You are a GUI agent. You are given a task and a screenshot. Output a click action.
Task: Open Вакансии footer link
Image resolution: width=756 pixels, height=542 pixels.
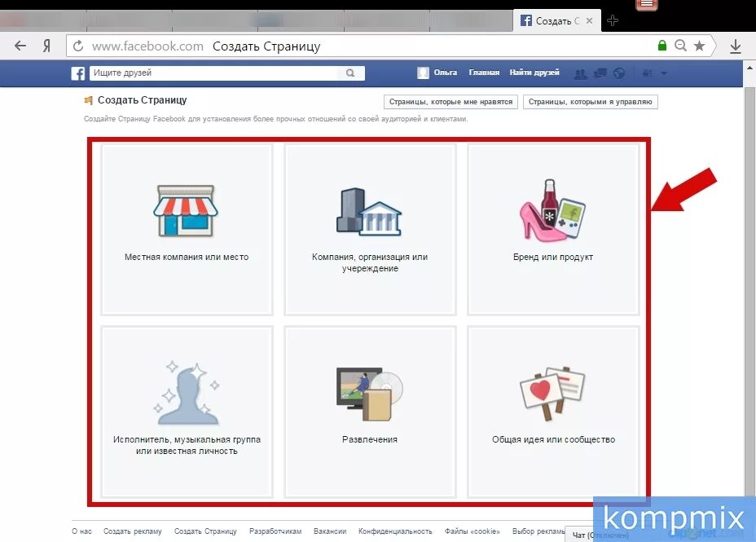pos(330,531)
